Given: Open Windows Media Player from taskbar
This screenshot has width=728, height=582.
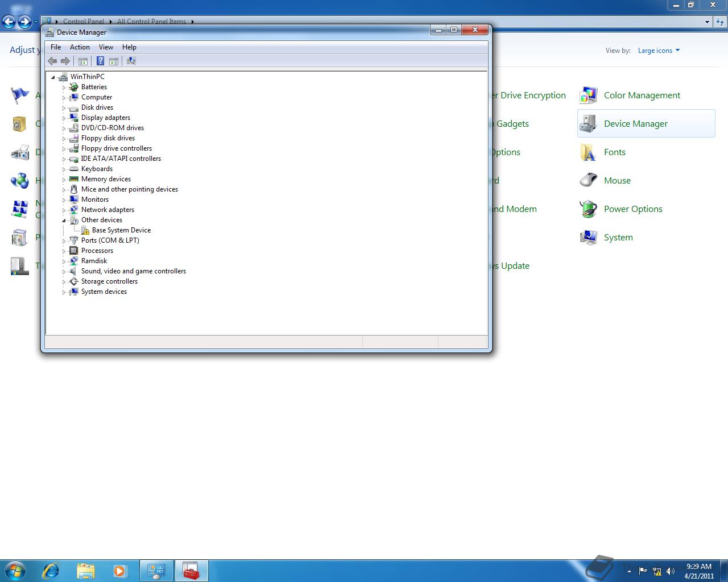Looking at the screenshot, I should point(120,570).
